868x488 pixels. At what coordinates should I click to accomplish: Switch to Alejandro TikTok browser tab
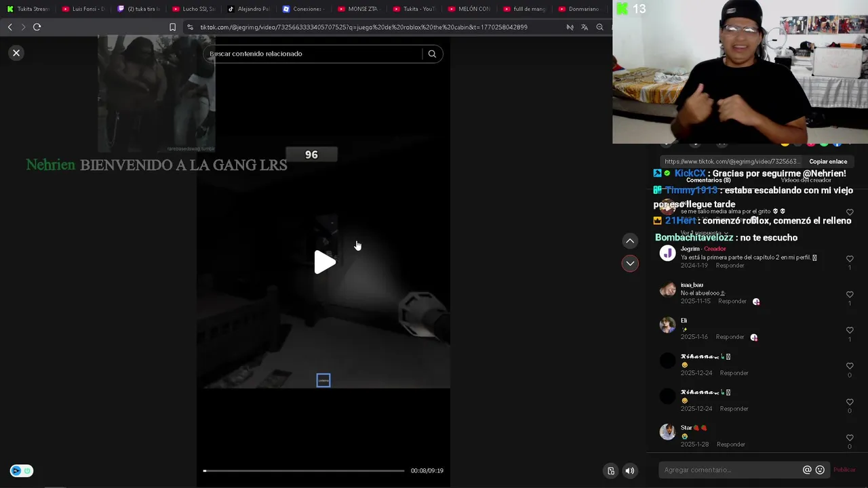point(248,9)
